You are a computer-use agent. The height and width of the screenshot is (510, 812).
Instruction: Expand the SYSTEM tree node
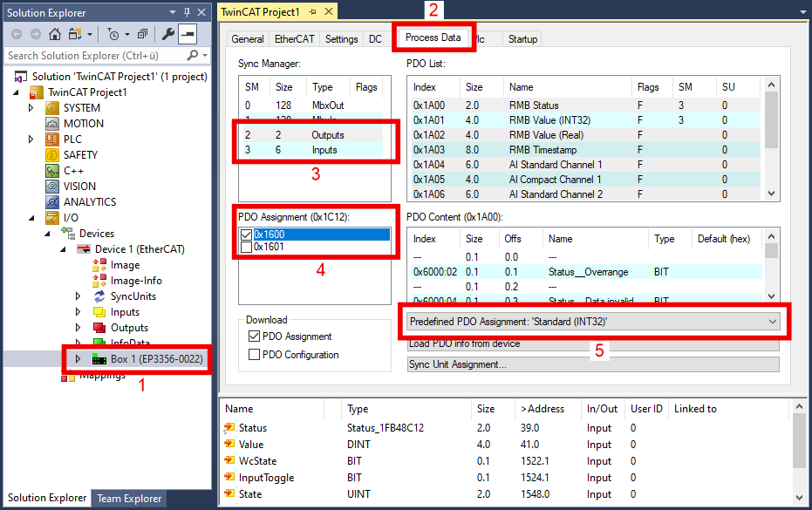(31, 108)
